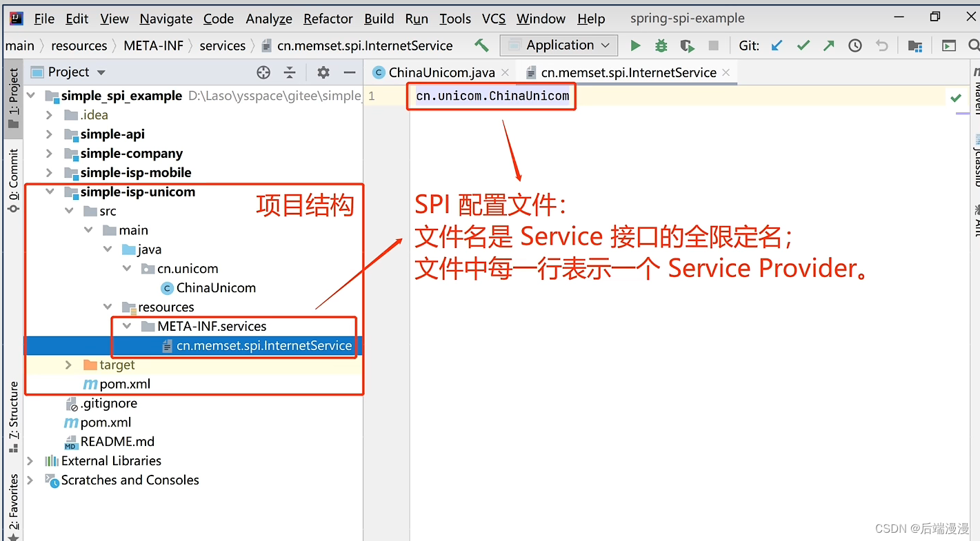This screenshot has width=980, height=541.
Task: Open the Navigate menu
Action: point(166,19)
